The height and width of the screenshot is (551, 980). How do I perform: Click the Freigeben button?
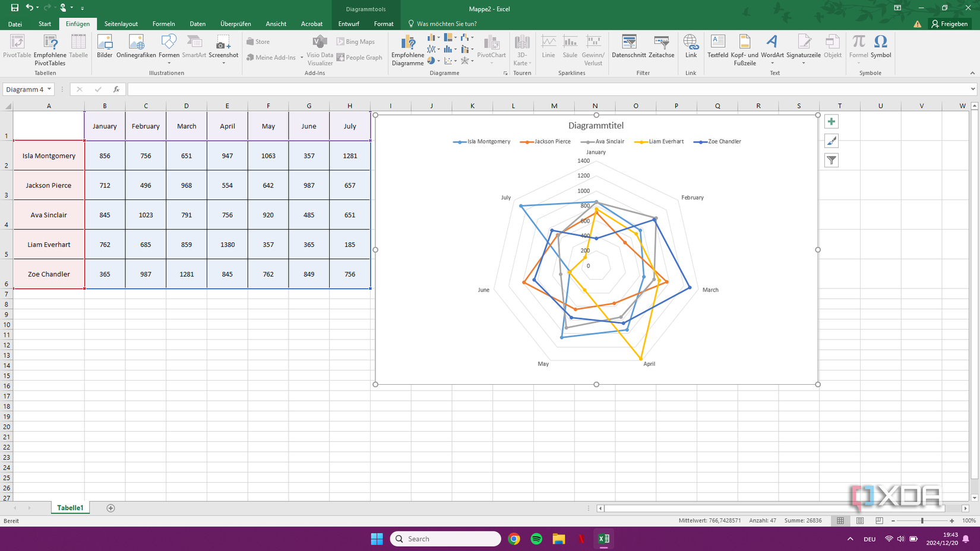pos(950,24)
